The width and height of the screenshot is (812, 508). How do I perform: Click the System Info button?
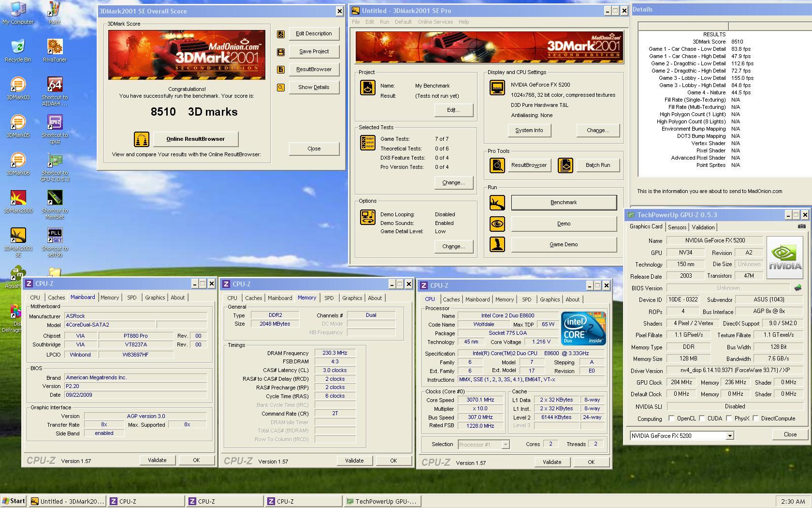click(529, 130)
